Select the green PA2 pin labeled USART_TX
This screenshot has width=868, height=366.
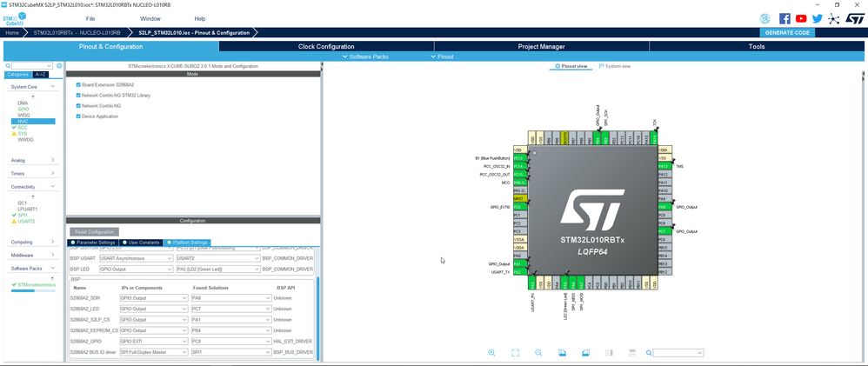pos(519,272)
